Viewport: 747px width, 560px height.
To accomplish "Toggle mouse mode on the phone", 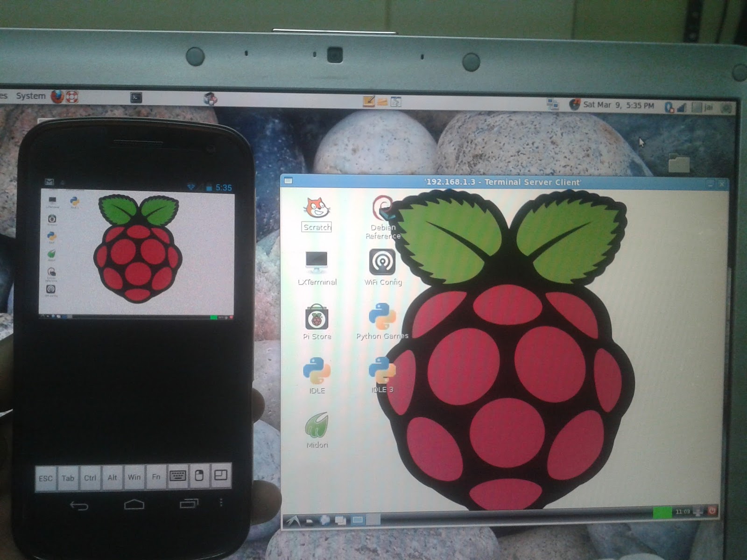I will click(199, 476).
